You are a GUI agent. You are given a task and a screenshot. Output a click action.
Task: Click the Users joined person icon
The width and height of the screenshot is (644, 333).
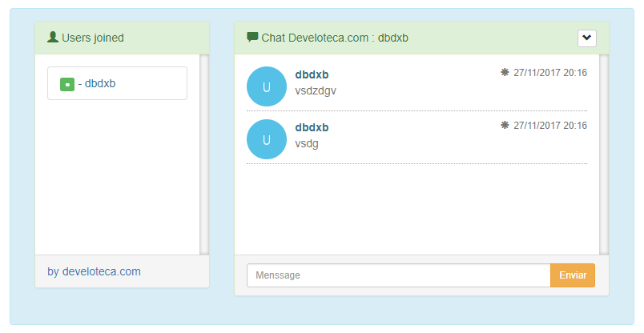(53, 37)
